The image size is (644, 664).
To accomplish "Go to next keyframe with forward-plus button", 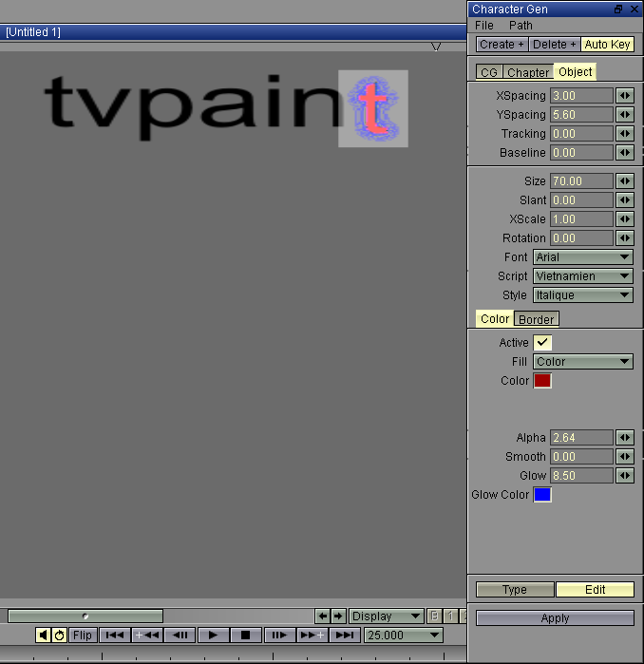I will 313,636.
